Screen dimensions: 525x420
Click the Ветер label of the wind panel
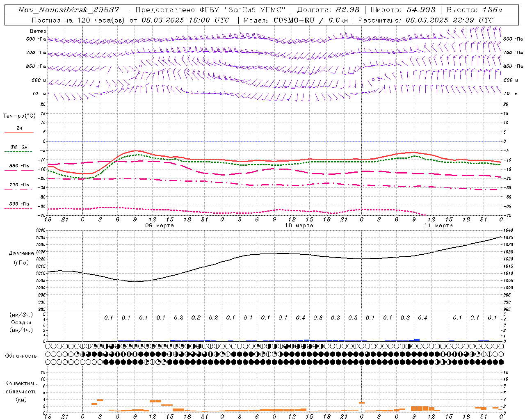coord(38,31)
